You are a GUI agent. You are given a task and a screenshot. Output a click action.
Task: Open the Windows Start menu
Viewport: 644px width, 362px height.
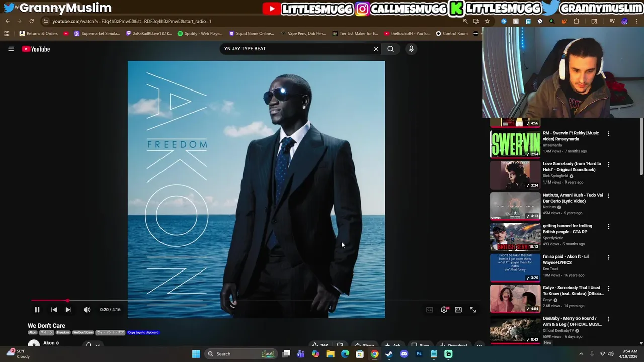196,354
